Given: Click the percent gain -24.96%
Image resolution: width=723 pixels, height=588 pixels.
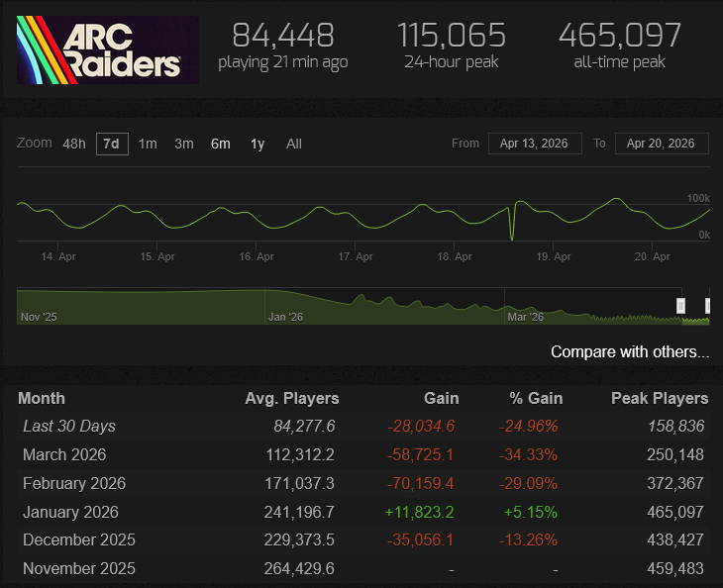Looking at the screenshot, I should tap(529, 426).
